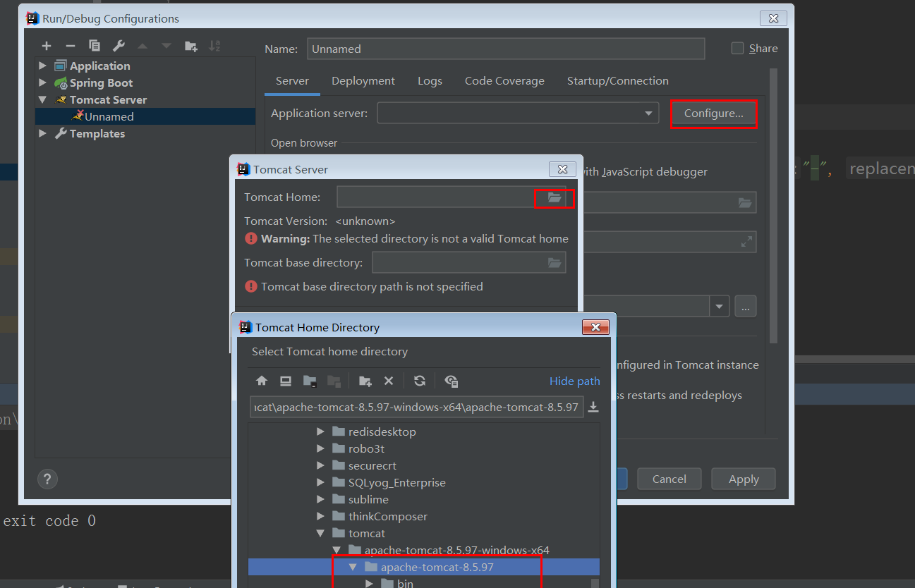The image size is (915, 588).
Task: Click the Name input field
Action: pyautogui.click(x=506, y=49)
